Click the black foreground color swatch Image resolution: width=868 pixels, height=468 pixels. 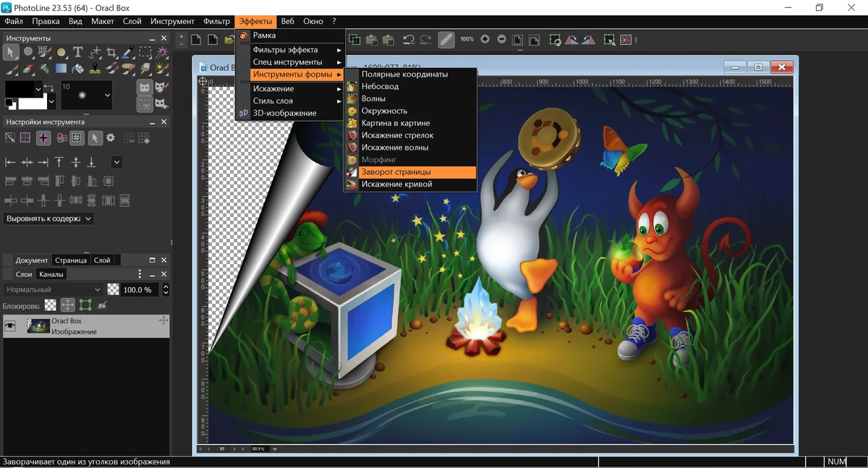pyautogui.click(x=20, y=89)
